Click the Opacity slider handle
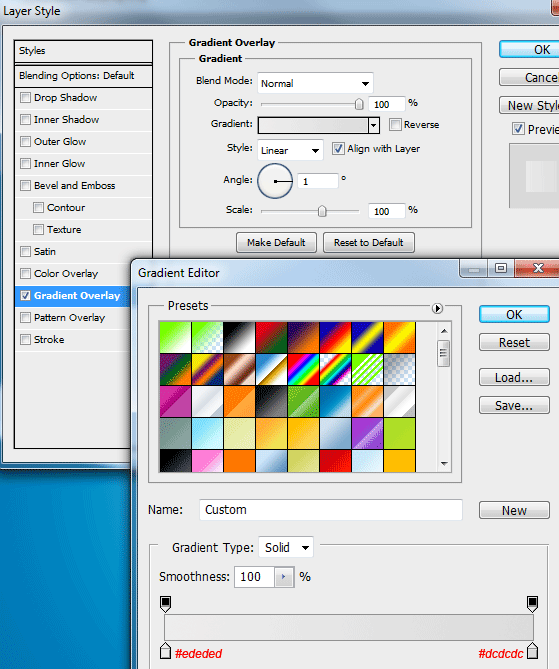The image size is (559, 669). click(359, 104)
